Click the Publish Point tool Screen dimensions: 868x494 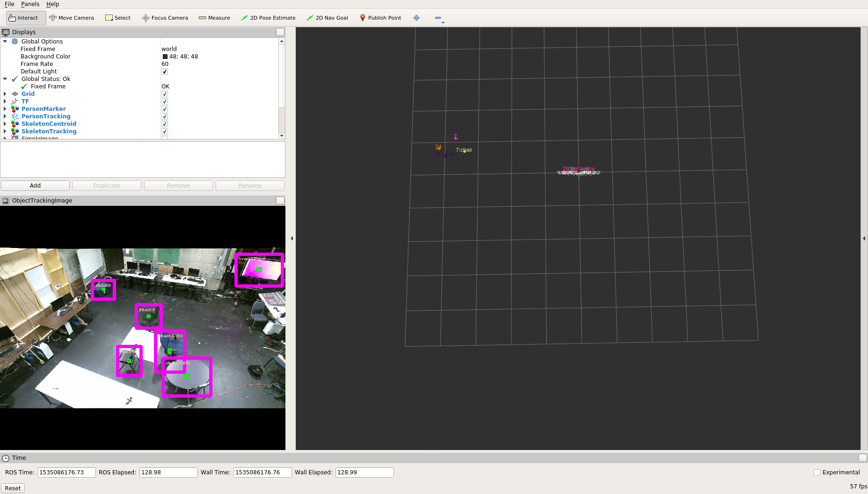click(380, 18)
